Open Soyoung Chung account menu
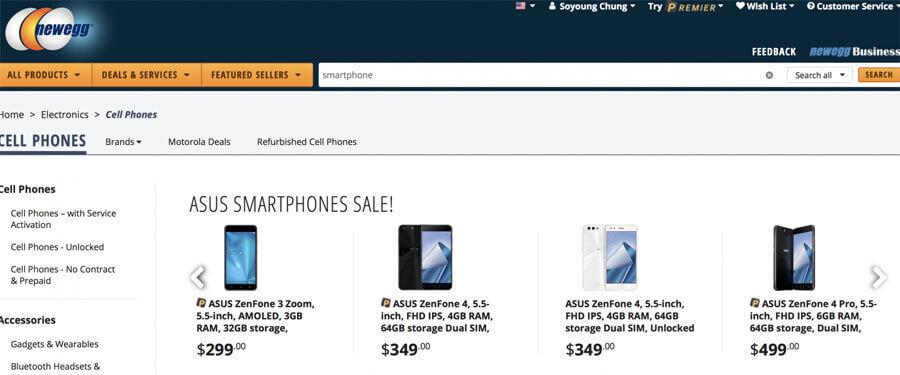Screen dimensions: 900x375 tap(592, 6)
